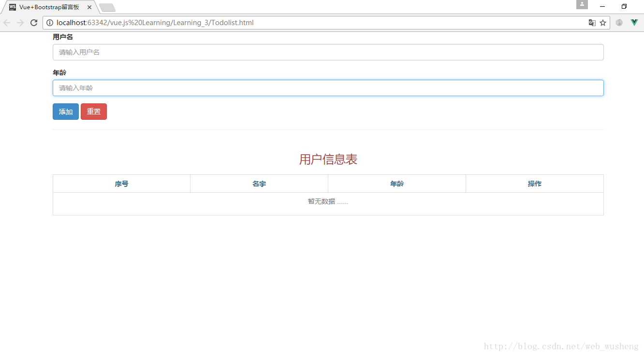Click the 年龄 form label above input
Screen dimensions: 644x356
click(59, 72)
